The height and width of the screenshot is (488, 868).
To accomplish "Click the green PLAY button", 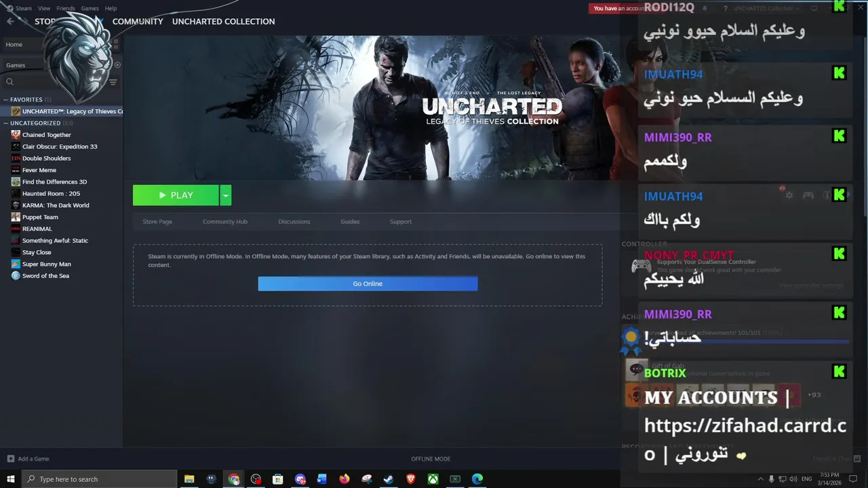I will click(176, 195).
